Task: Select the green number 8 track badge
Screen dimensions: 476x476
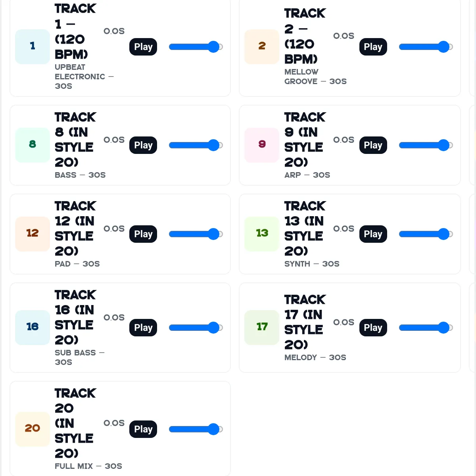Action: (x=33, y=145)
